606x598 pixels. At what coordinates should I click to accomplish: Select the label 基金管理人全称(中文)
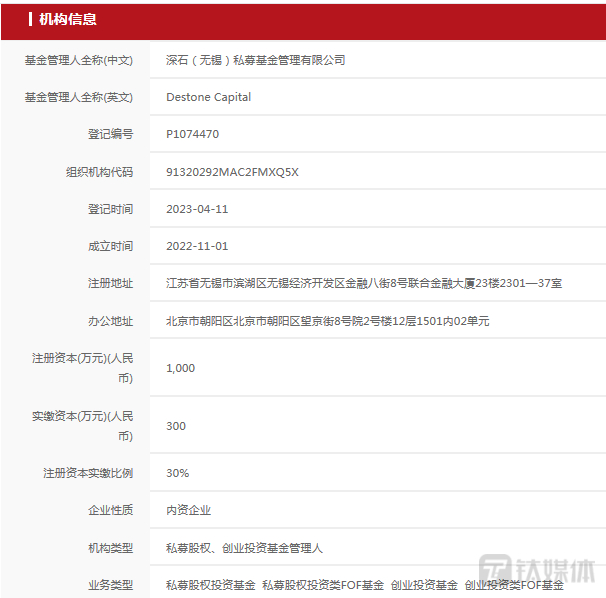79,60
